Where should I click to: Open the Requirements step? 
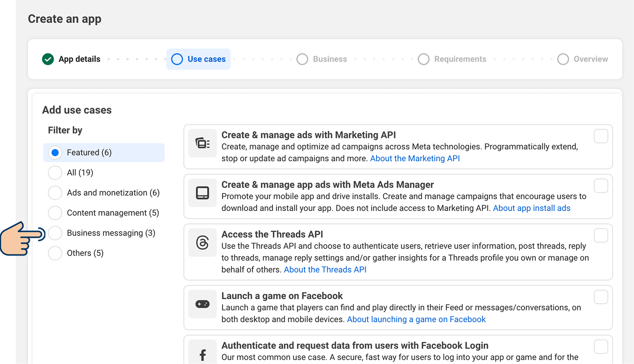[x=452, y=59]
